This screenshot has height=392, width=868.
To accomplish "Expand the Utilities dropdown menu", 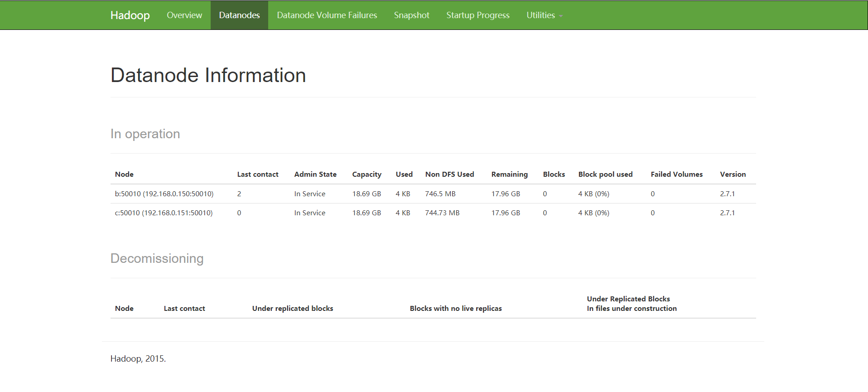I will [545, 15].
